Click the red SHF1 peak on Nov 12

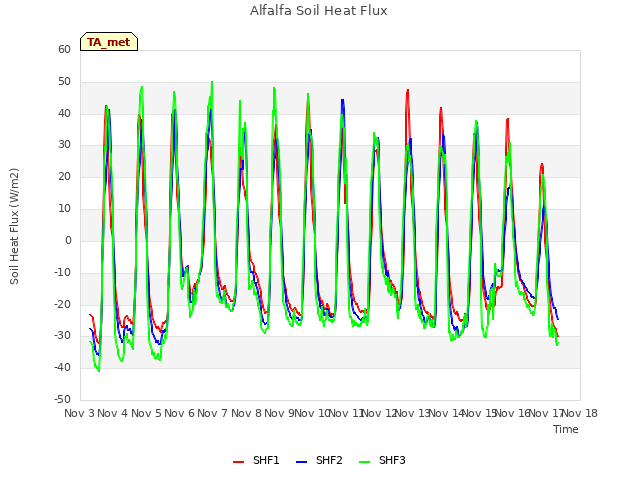[x=407, y=90]
